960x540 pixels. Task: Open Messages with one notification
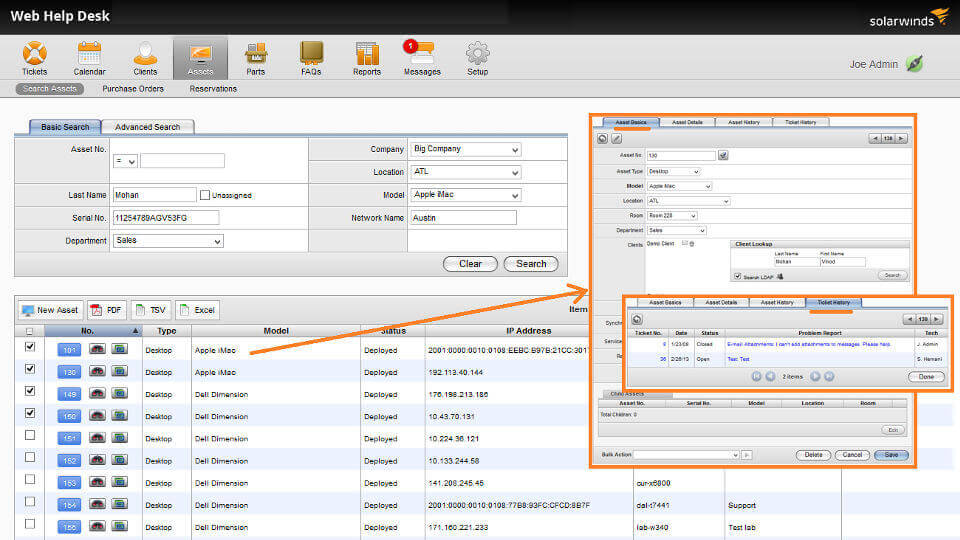(x=421, y=54)
